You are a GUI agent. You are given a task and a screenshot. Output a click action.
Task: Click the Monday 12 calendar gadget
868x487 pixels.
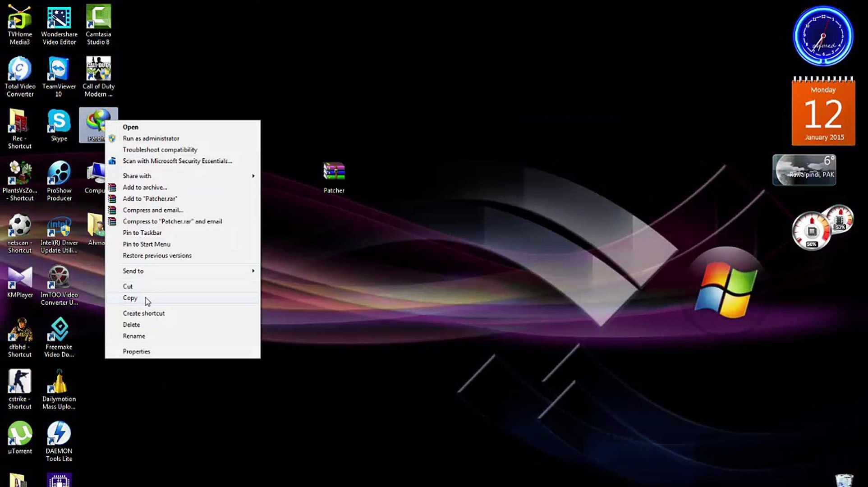coord(823,111)
